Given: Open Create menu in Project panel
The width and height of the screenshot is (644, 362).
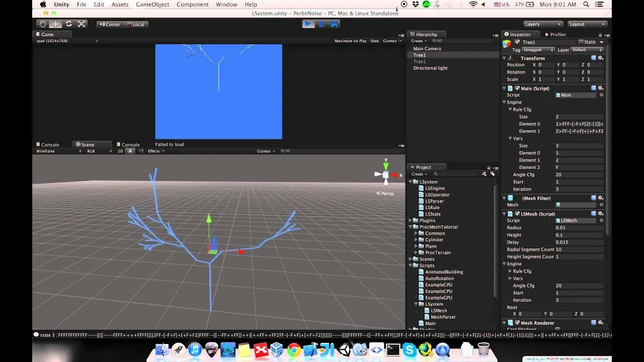Looking at the screenshot, I should point(419,174).
